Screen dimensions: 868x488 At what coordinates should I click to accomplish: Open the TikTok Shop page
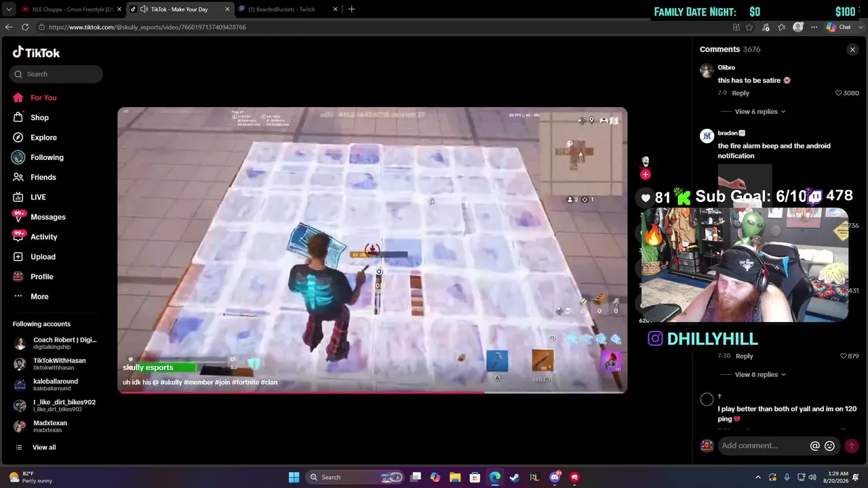pyautogui.click(x=39, y=117)
